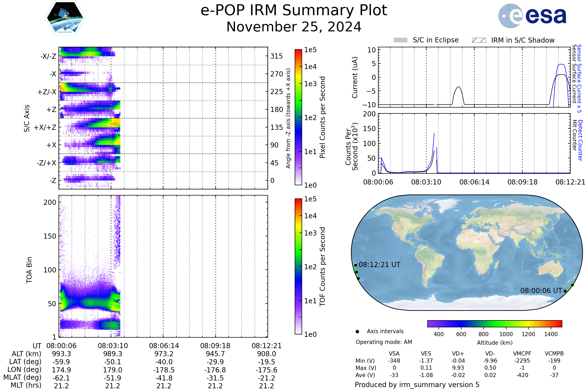Image resolution: width=588 pixels, height=392 pixels.
Task: Click the hatched IRM in S/C Shadow swatch
Action: point(479,40)
